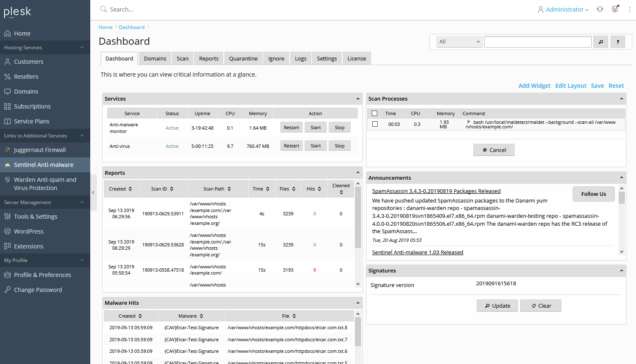The width and height of the screenshot is (636, 364).
Task: Switch to the Reports tab
Action: [209, 58]
